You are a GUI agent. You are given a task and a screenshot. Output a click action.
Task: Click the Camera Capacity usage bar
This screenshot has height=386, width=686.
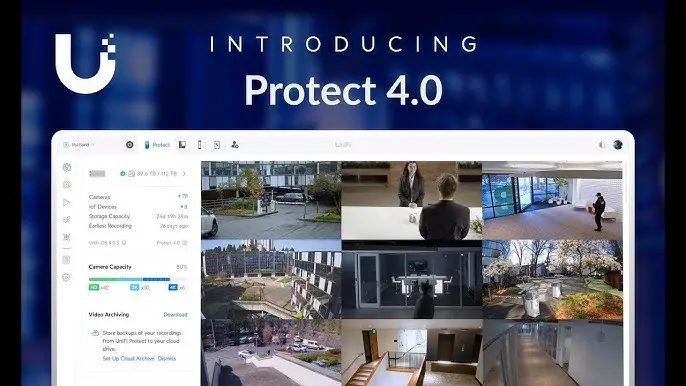(x=138, y=279)
